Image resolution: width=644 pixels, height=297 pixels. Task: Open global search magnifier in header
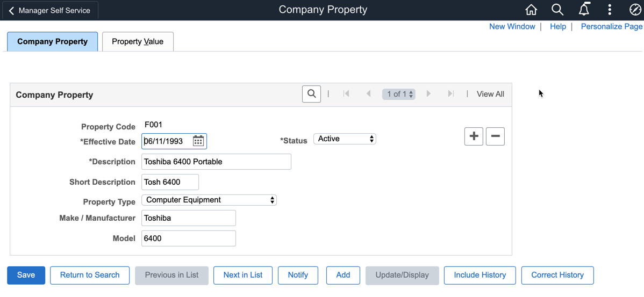pyautogui.click(x=557, y=10)
